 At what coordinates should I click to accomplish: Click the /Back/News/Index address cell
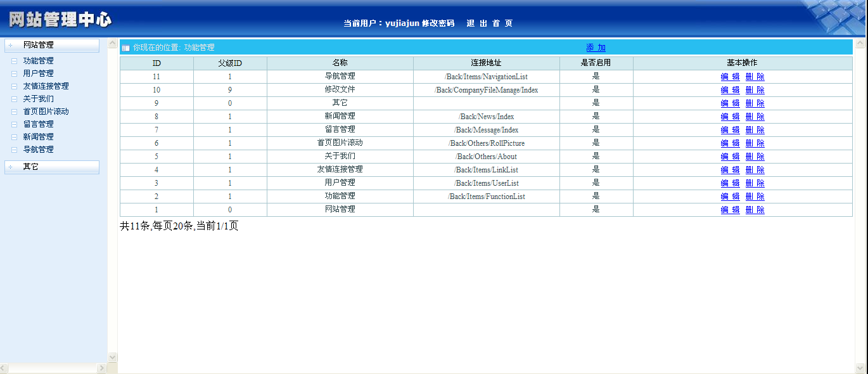click(x=487, y=117)
